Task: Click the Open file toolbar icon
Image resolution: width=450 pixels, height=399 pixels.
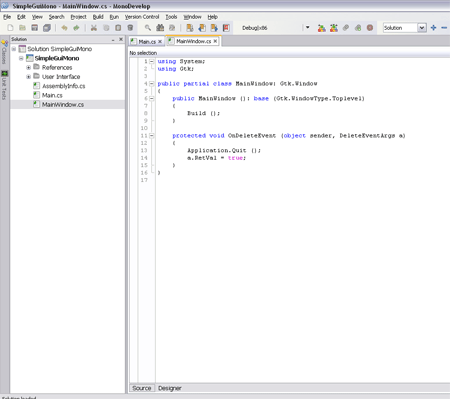Action: 22,28
